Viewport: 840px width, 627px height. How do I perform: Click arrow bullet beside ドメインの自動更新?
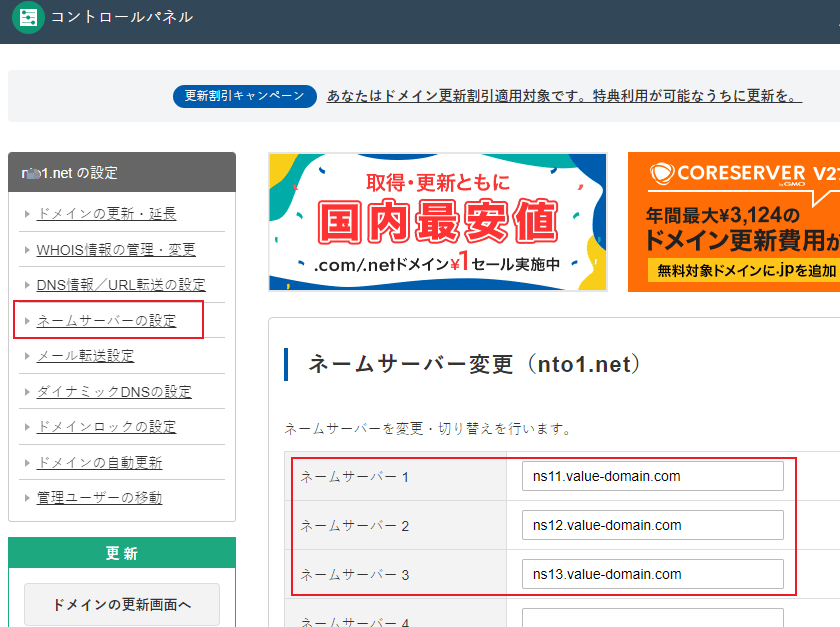[27, 462]
